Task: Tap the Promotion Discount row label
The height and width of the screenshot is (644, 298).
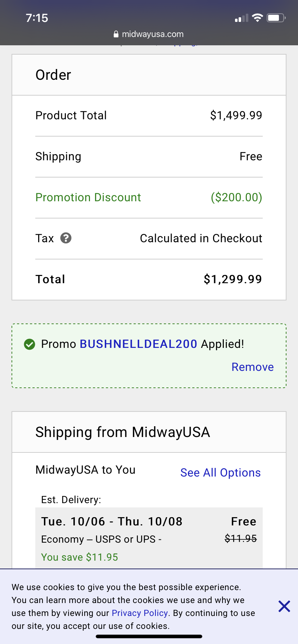Action: click(x=88, y=197)
